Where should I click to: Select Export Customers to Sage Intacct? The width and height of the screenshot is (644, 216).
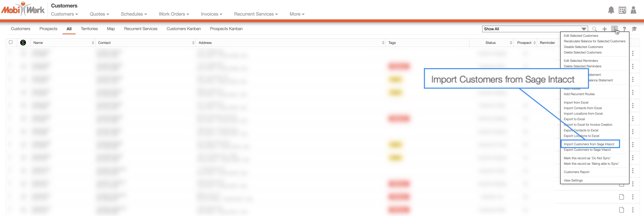tap(587, 150)
